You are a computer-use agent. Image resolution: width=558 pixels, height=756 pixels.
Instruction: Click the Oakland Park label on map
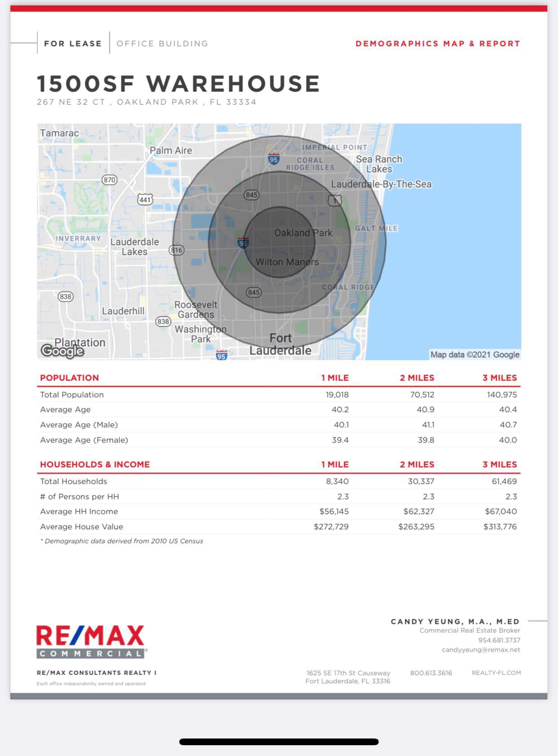point(303,233)
